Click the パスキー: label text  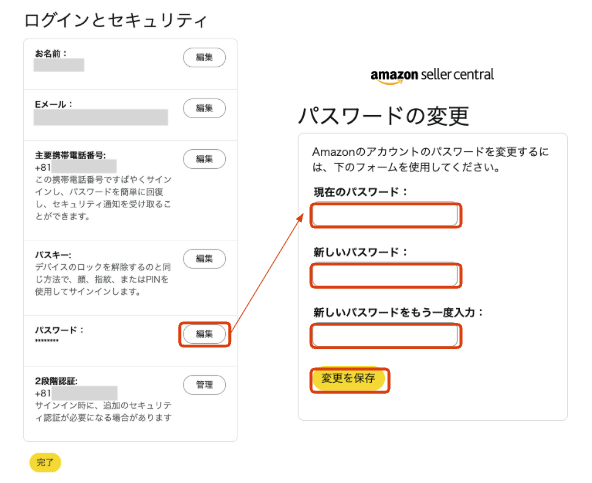point(53,255)
